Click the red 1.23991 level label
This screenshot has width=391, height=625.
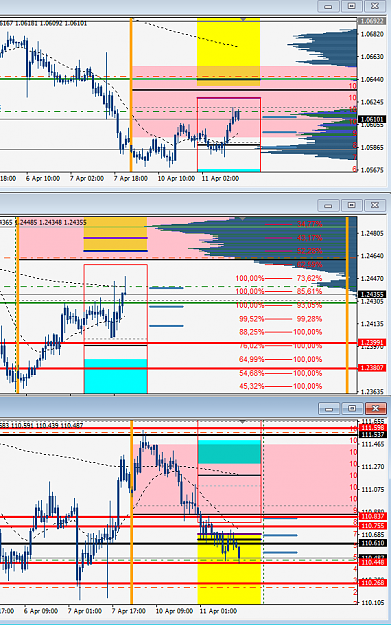[372, 343]
